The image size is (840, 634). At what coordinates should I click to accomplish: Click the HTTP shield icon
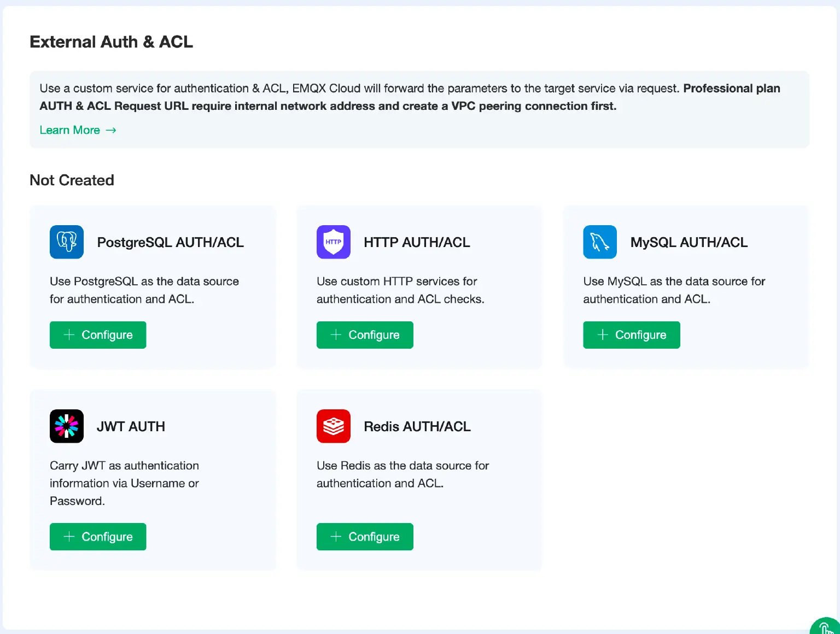pos(333,242)
